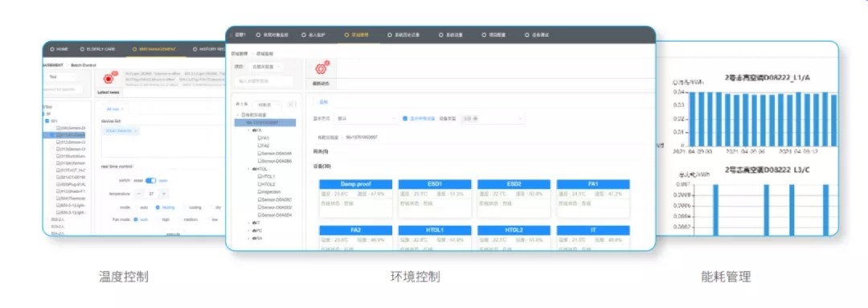Open the Damp proof device card

click(355, 199)
